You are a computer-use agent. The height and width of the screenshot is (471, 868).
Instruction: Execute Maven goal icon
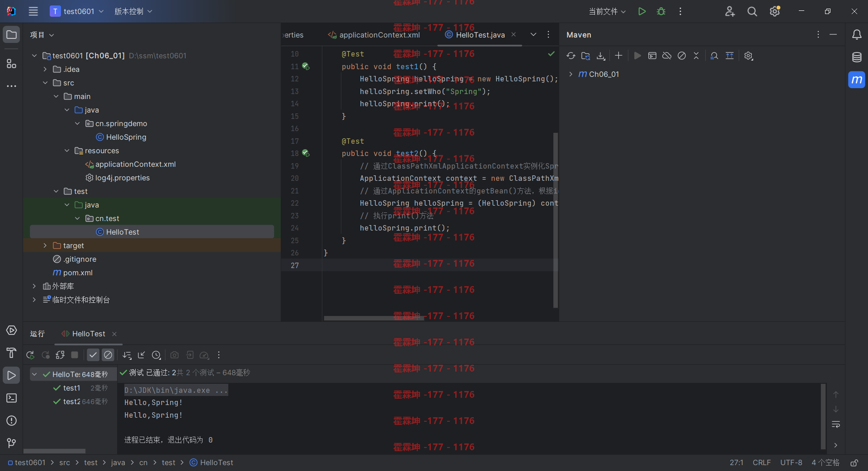coord(652,56)
